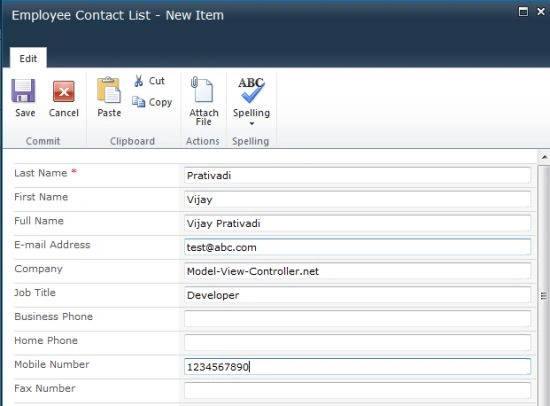Click the Paste clipboard icon

[109, 90]
